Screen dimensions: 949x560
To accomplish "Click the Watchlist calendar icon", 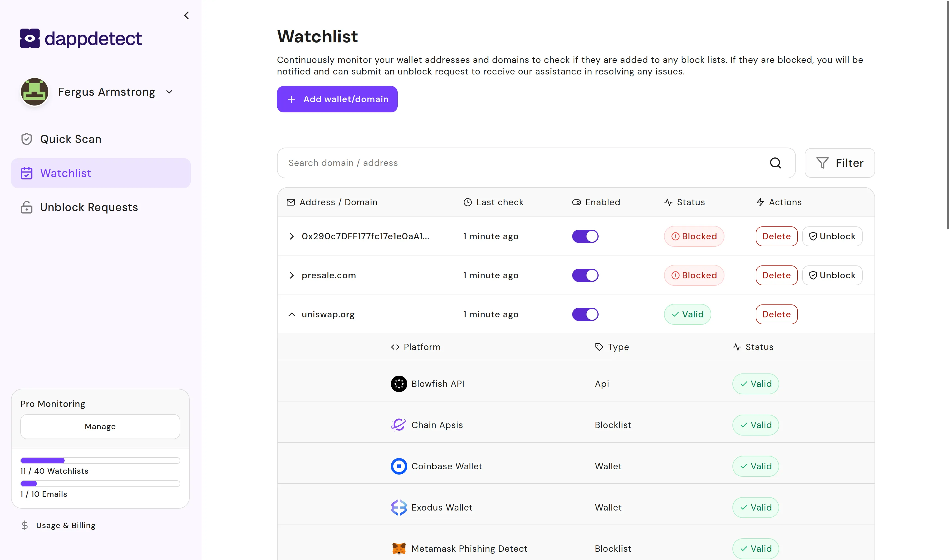I will pyautogui.click(x=26, y=173).
